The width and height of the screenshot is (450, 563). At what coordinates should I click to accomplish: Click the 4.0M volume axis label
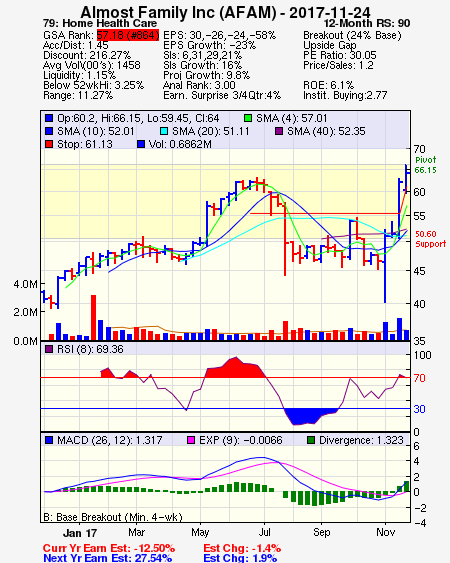pos(25,284)
